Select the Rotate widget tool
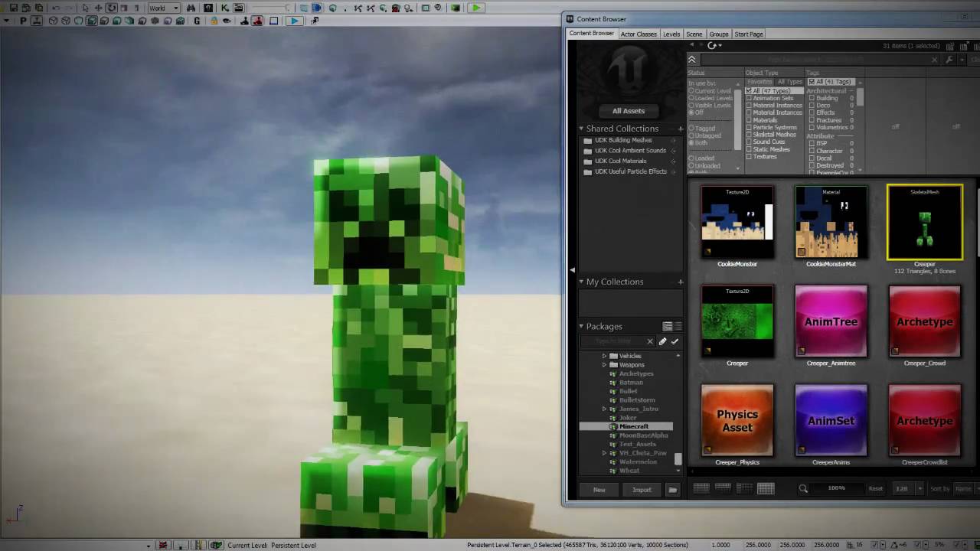 tap(111, 8)
